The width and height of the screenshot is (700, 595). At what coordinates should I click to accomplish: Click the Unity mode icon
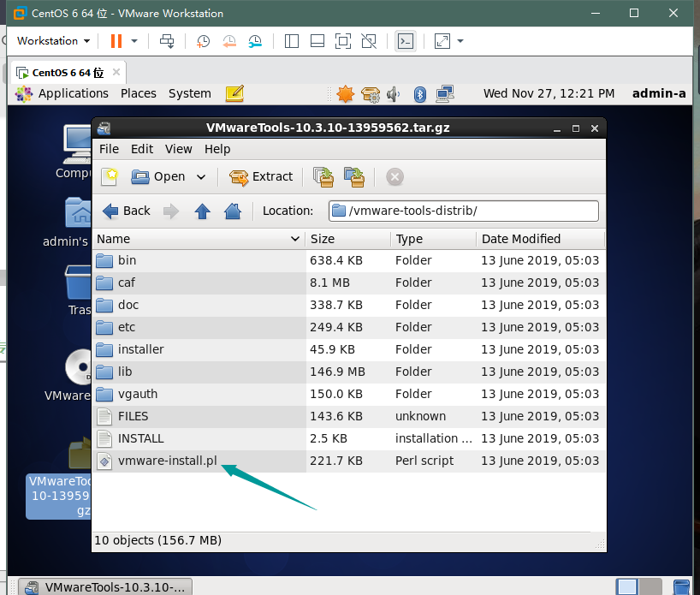[369, 41]
